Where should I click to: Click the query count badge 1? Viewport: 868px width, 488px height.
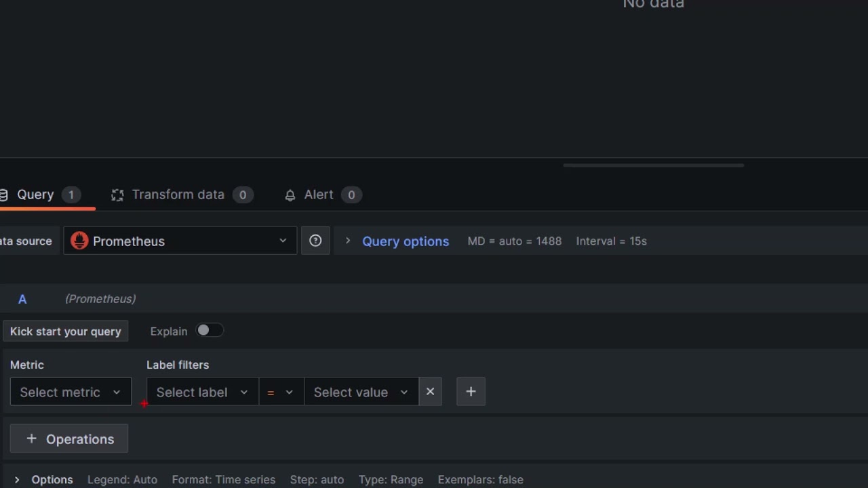[x=71, y=195]
